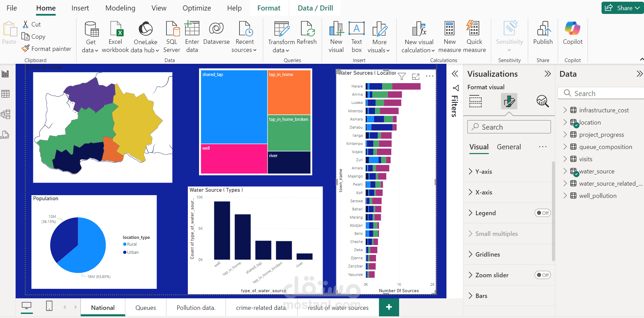This screenshot has height=318, width=644.
Task: Switch to the Queues page tab
Action: pos(146,307)
